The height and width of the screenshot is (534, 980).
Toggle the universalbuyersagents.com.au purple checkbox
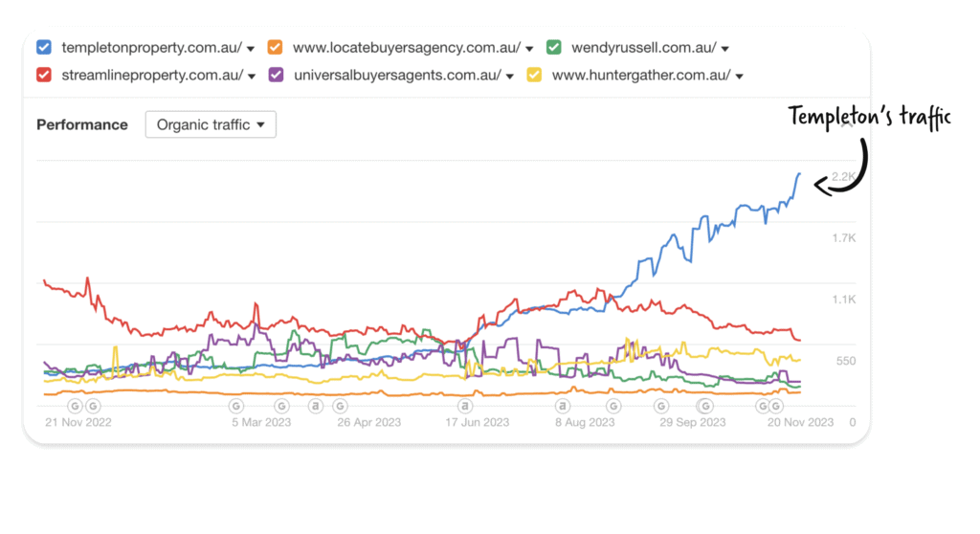pyautogui.click(x=276, y=75)
